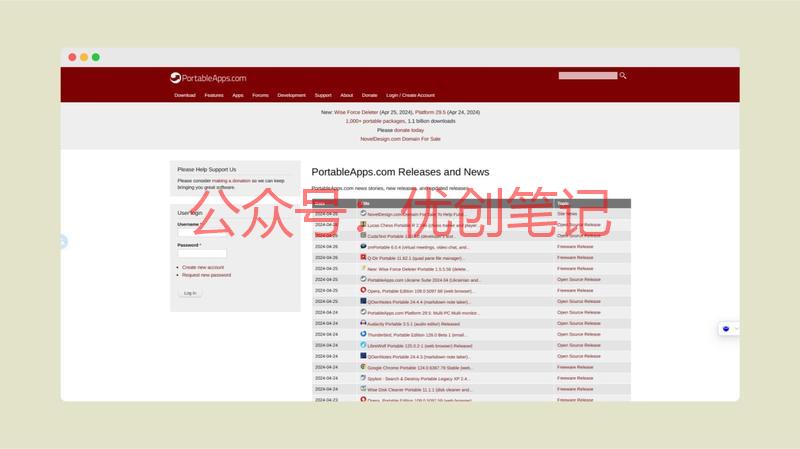
Task: Click the Wise Force Deleter row icon
Action: tap(363, 268)
